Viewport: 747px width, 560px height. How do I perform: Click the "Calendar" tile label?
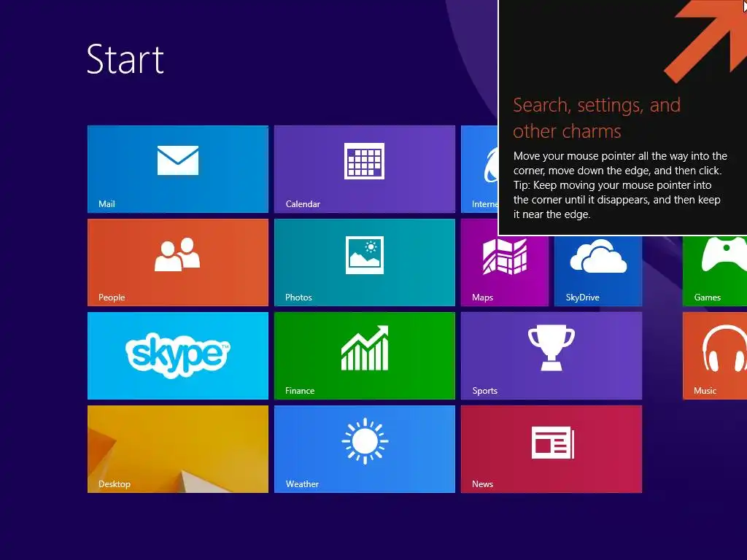coord(303,204)
